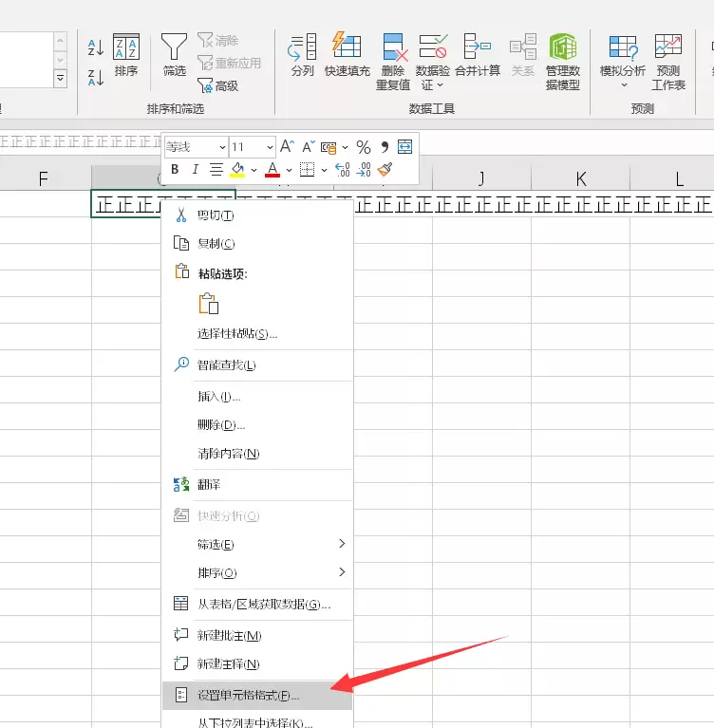Open Consolidate (合并计算) tool

click(477, 56)
